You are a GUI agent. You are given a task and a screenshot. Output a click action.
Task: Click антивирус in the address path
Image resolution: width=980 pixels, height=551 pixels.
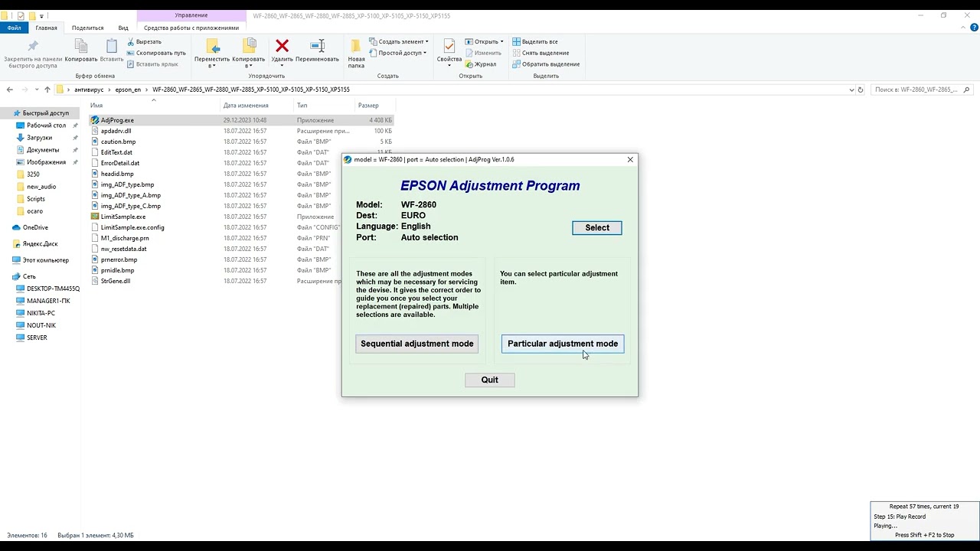click(89, 90)
